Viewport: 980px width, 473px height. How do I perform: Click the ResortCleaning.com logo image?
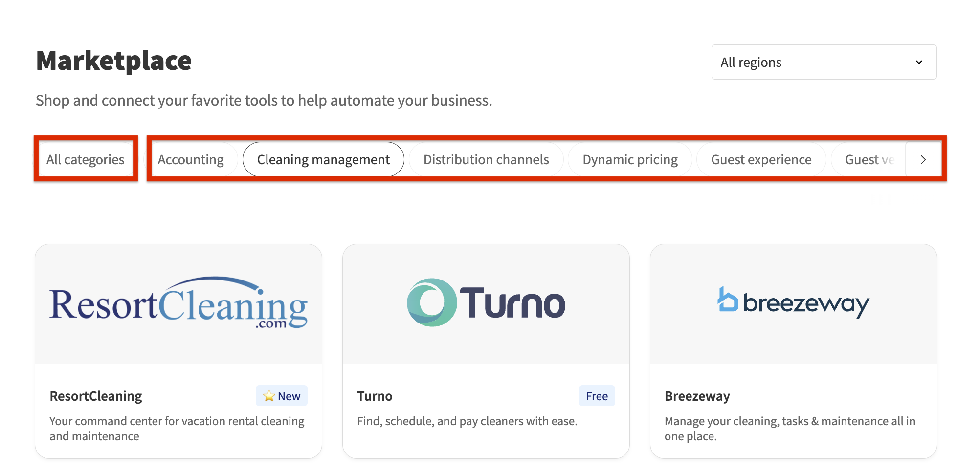coord(178,303)
